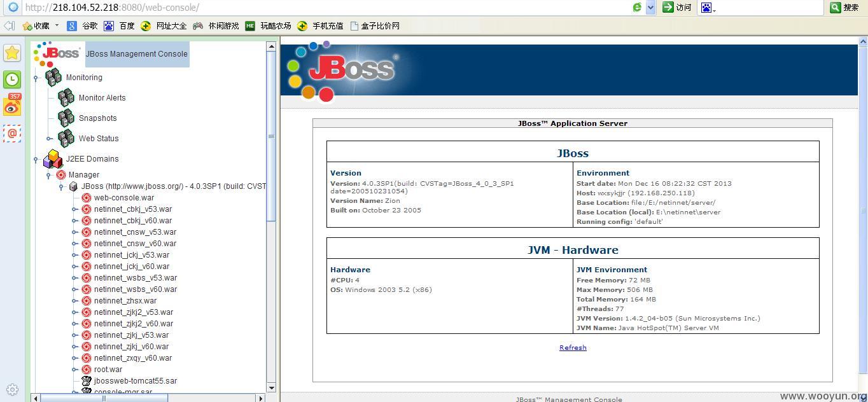
Task: Click the 网址大全 bookmark
Action: point(164,26)
